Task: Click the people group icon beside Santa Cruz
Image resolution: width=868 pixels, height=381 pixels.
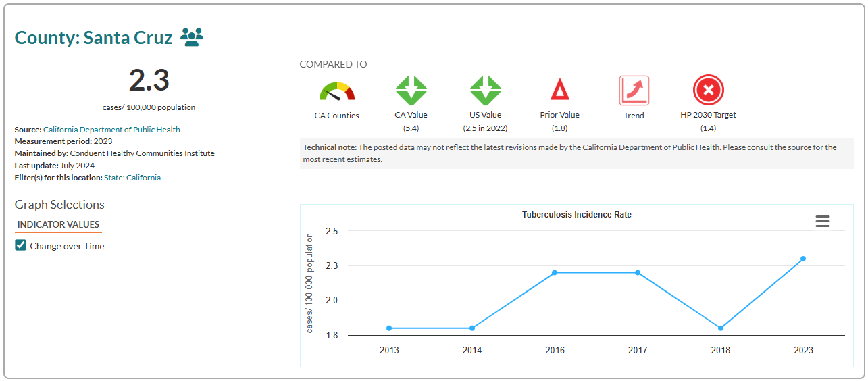Action: 192,37
